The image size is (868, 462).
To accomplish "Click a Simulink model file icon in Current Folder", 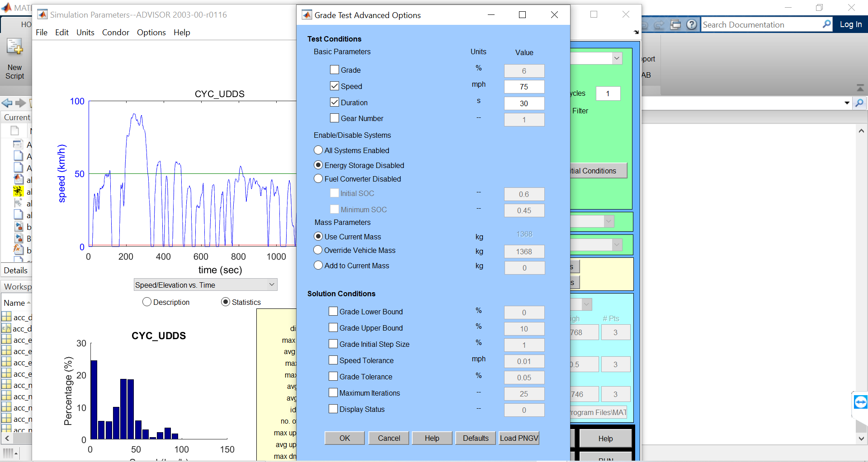I will [x=19, y=227].
